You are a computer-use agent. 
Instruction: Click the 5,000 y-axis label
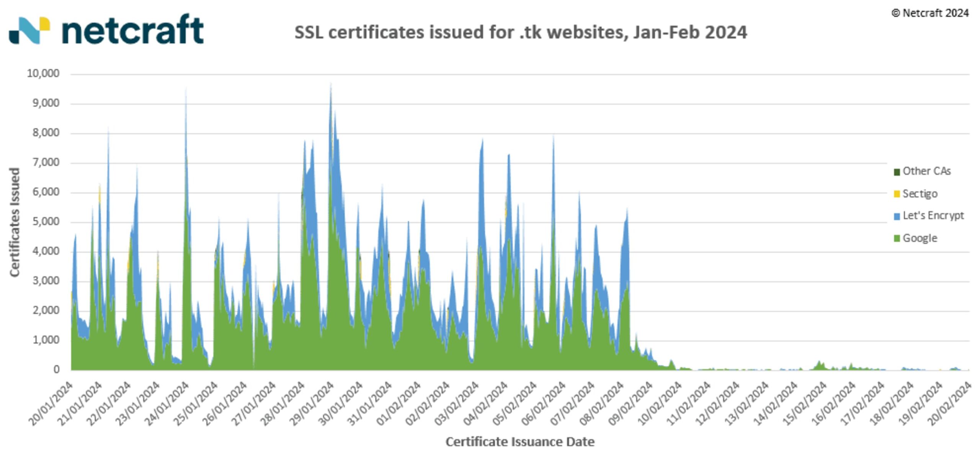point(46,221)
